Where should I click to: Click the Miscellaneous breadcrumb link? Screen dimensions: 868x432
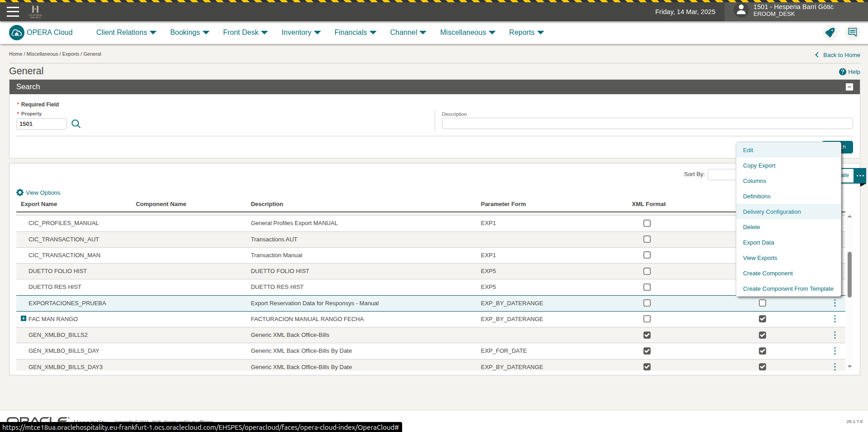point(42,54)
